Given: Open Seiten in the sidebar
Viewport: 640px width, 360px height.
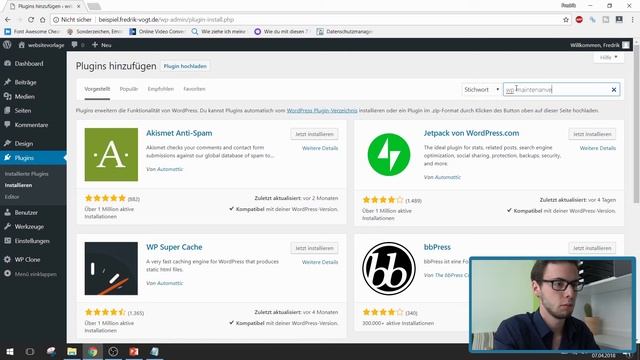Looking at the screenshot, I should [23, 111].
